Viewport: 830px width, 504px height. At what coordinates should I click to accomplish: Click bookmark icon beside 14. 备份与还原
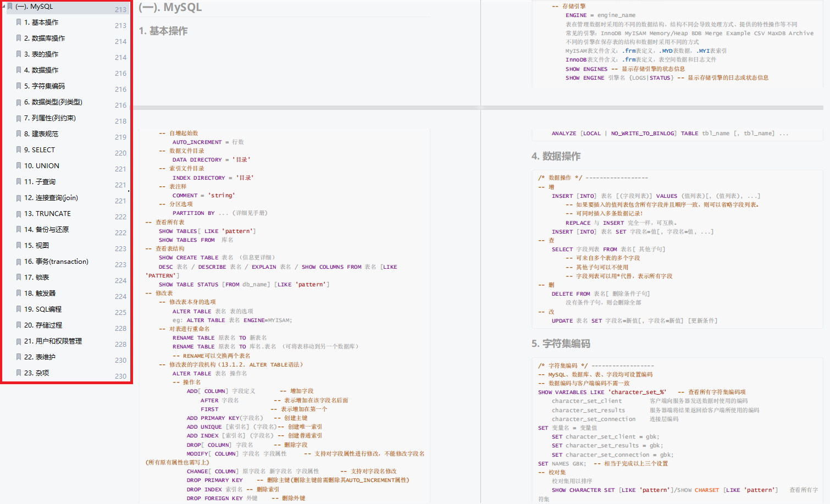click(19, 230)
